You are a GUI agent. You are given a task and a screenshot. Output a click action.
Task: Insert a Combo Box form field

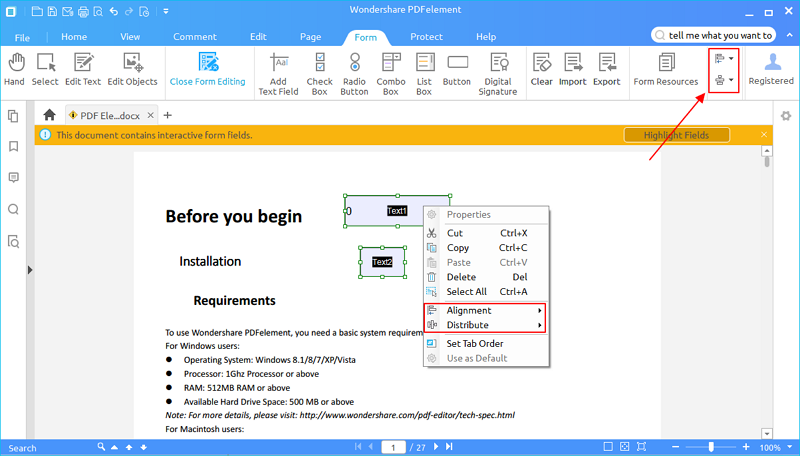click(391, 74)
